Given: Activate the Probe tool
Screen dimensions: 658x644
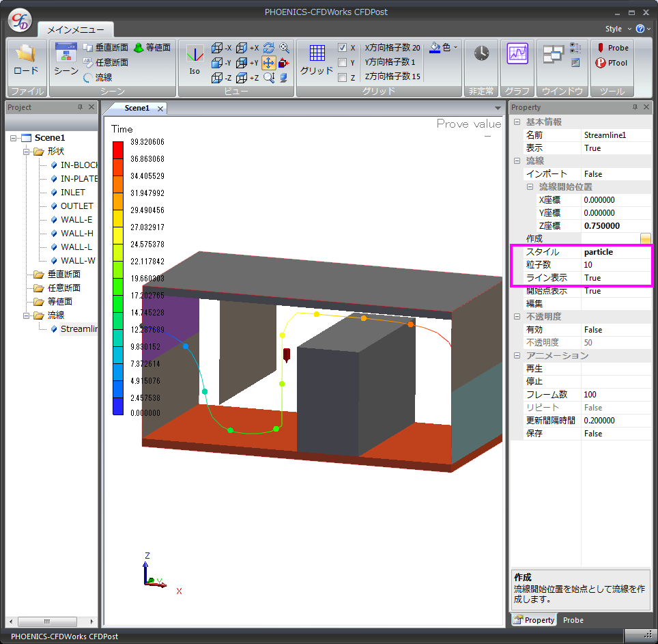Looking at the screenshot, I should coord(612,48).
